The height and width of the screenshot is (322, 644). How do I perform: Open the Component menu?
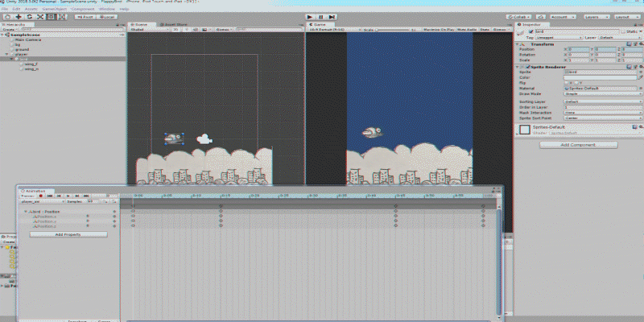(82, 9)
